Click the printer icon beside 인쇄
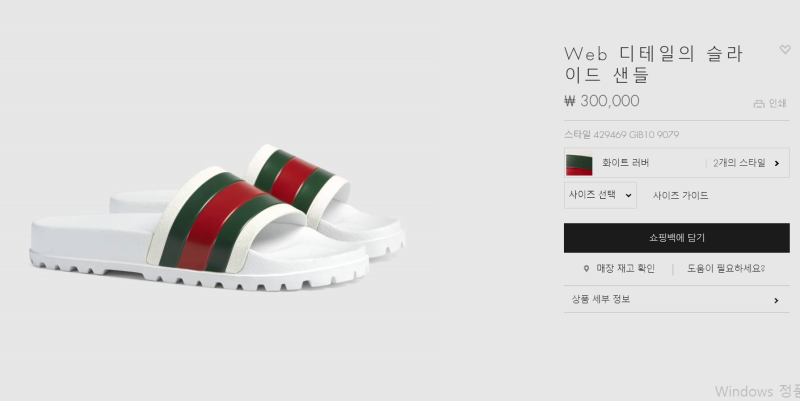The height and width of the screenshot is (401, 800). click(759, 104)
